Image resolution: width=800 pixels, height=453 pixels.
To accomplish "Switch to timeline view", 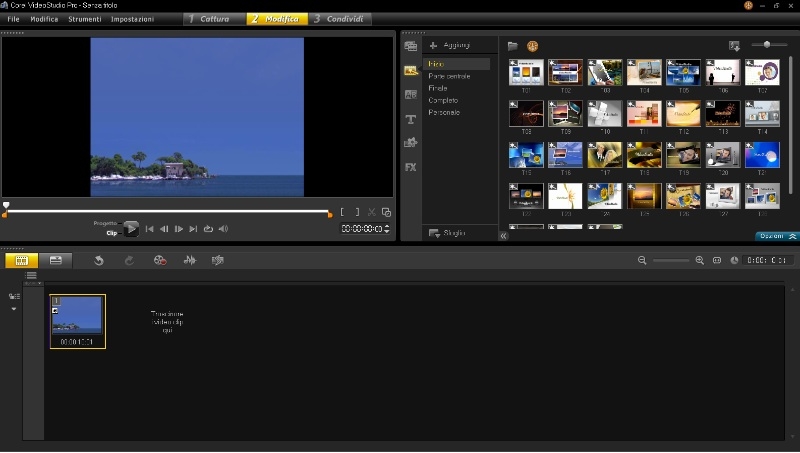I will pos(55,260).
